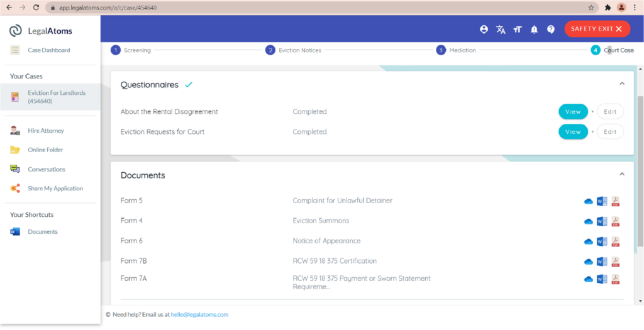Click the help question mark icon
The width and height of the screenshot is (644, 330).
[x=551, y=30]
